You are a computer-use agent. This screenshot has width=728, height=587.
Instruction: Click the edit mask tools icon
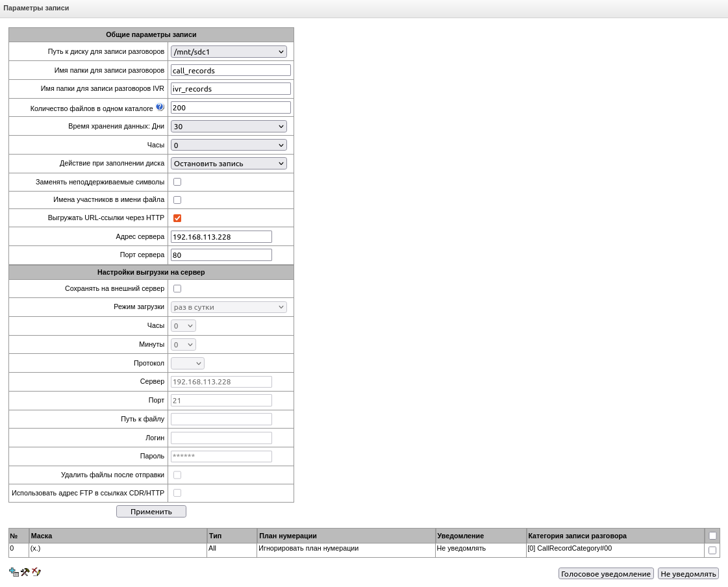coord(25,572)
